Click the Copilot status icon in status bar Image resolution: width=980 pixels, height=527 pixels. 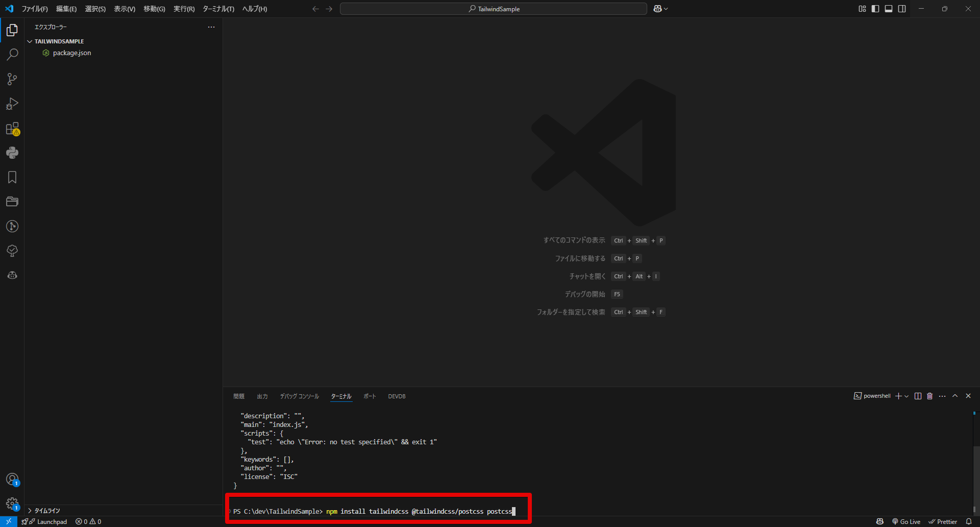[x=880, y=521]
